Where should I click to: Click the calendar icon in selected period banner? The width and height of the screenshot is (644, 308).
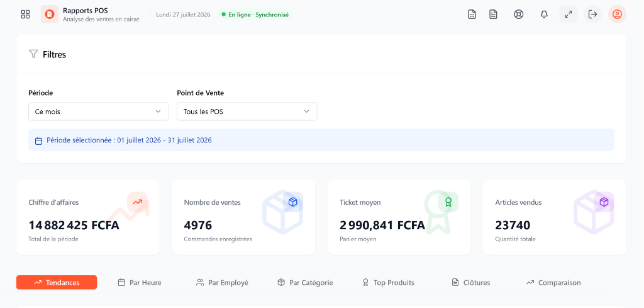pos(38,141)
